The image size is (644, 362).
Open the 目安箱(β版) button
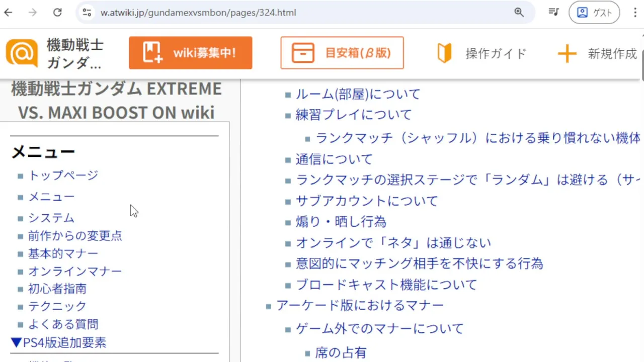tap(342, 53)
